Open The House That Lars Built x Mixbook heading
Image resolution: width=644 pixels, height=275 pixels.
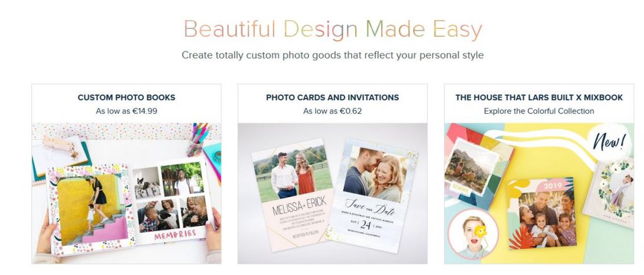coord(539,98)
